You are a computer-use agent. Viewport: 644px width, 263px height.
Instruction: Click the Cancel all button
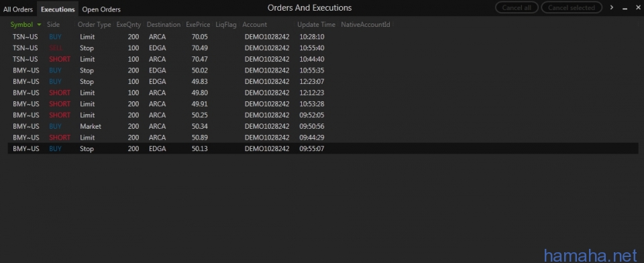click(x=517, y=7)
